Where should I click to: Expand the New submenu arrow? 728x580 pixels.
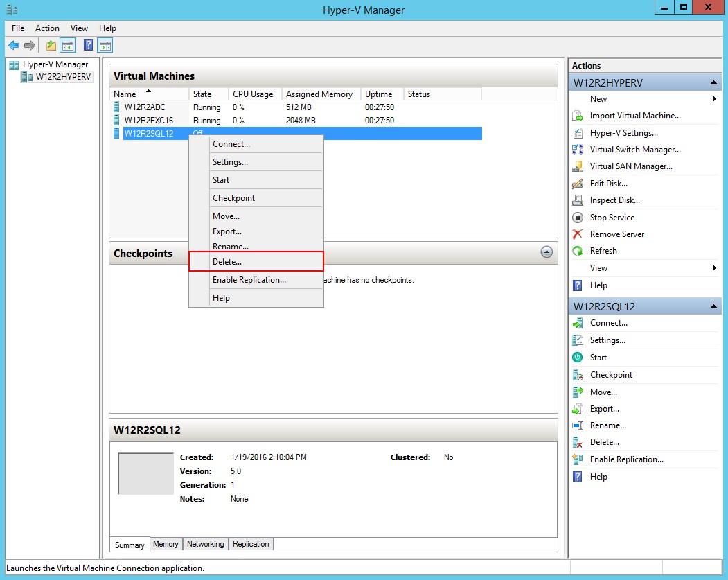[x=714, y=99]
